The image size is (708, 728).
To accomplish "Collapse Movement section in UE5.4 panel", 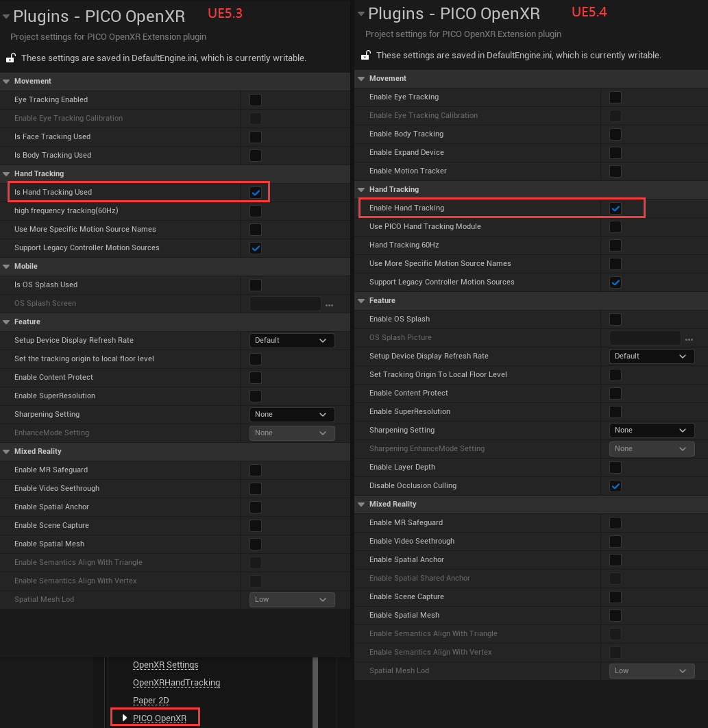I will tap(361, 78).
